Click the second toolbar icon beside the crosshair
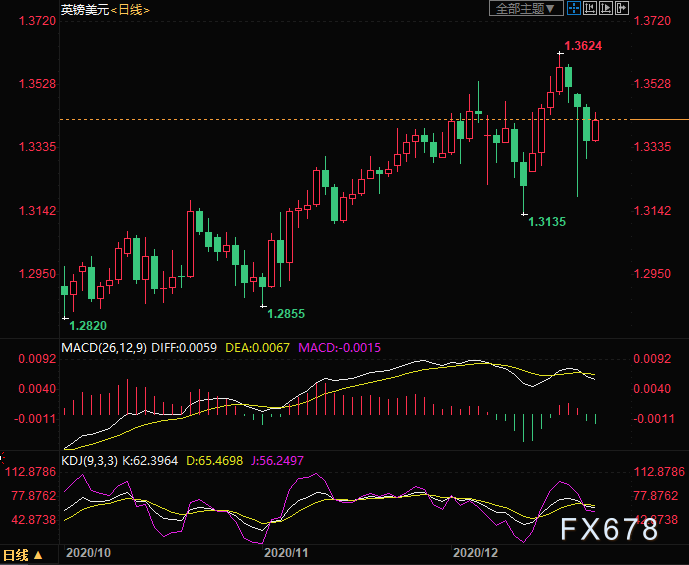 590,8
